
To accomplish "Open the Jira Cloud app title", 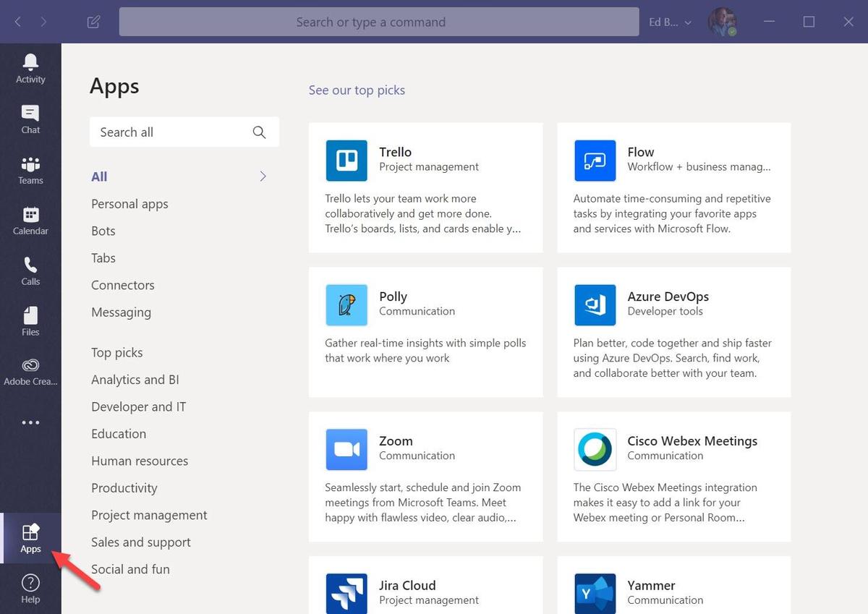I will [407, 586].
